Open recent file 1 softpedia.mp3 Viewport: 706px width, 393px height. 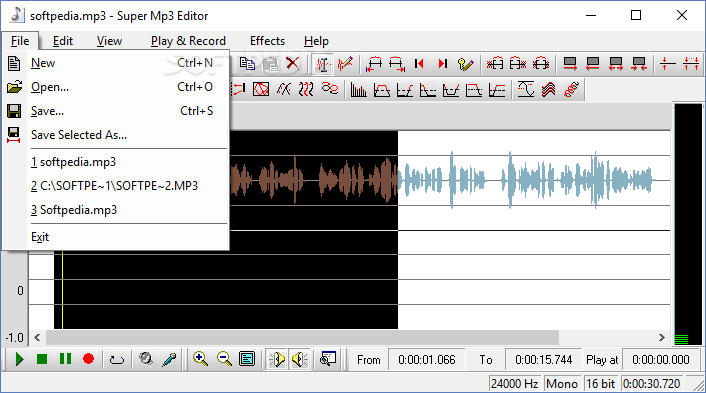tap(116, 162)
